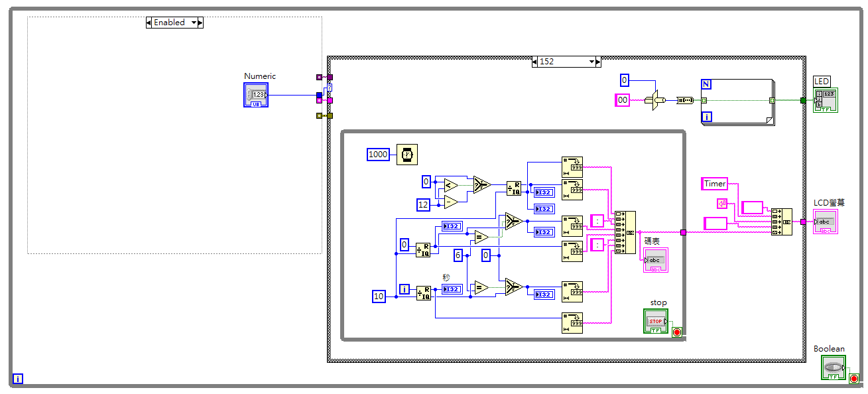Select the LCD string indicator terminal
The width and height of the screenshot is (868, 394).
coord(826,222)
